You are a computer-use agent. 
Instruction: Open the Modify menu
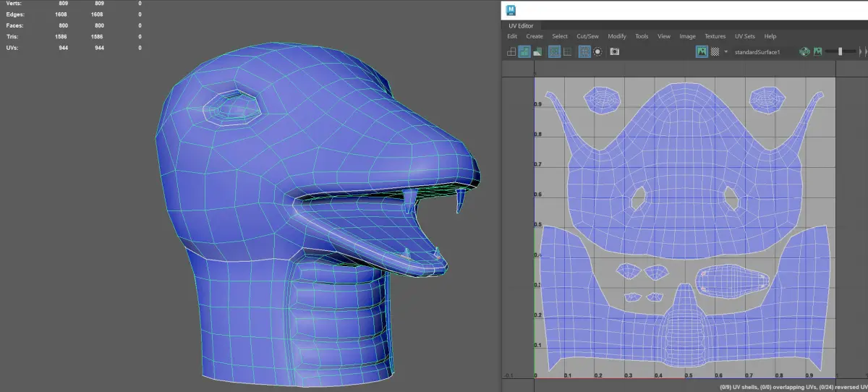pyautogui.click(x=617, y=36)
